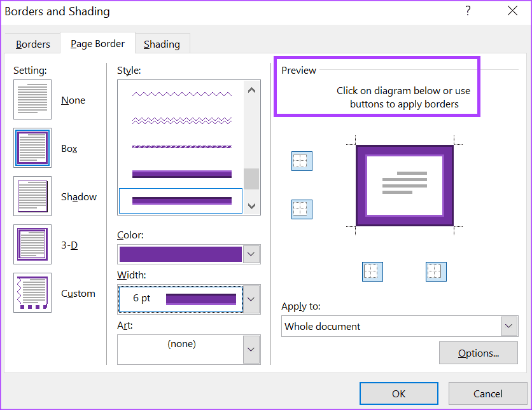Choose the Custom border setting icon
532x410 pixels.
click(x=32, y=293)
